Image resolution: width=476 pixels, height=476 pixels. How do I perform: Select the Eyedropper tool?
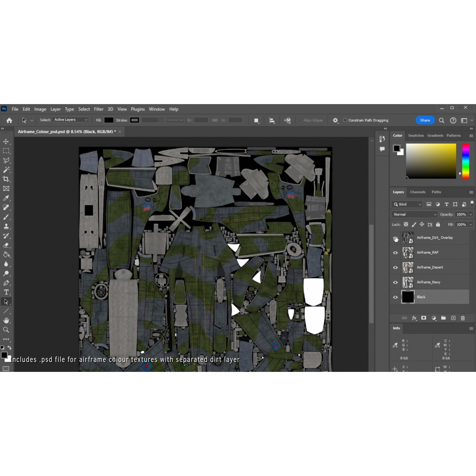6,198
